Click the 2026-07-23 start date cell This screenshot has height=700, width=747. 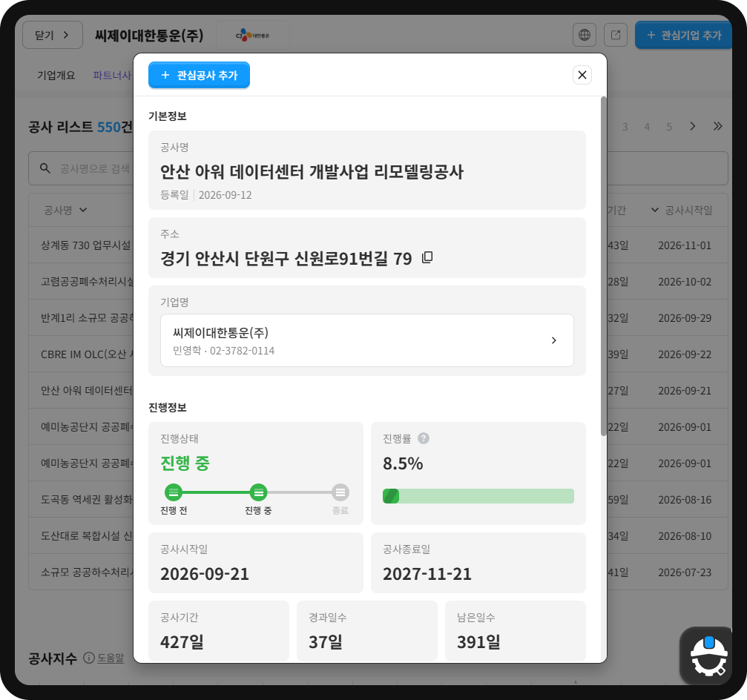coord(685,572)
